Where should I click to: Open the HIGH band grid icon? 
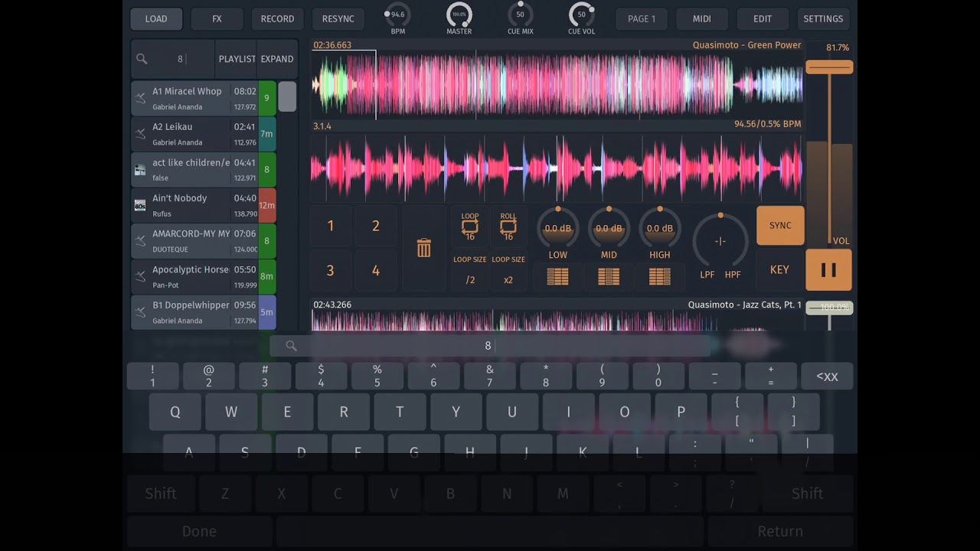click(x=659, y=277)
